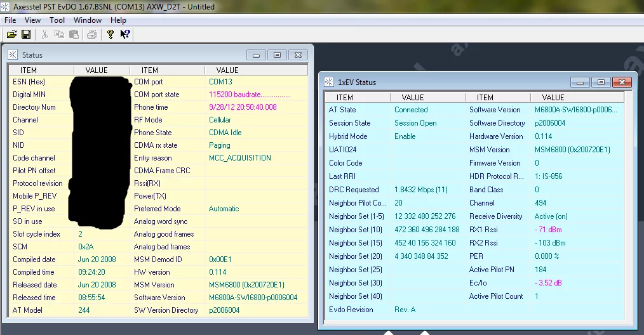Viewport: 644px width, 335px height.
Task: Click the Save floppy disk icon
Action: [x=26, y=34]
